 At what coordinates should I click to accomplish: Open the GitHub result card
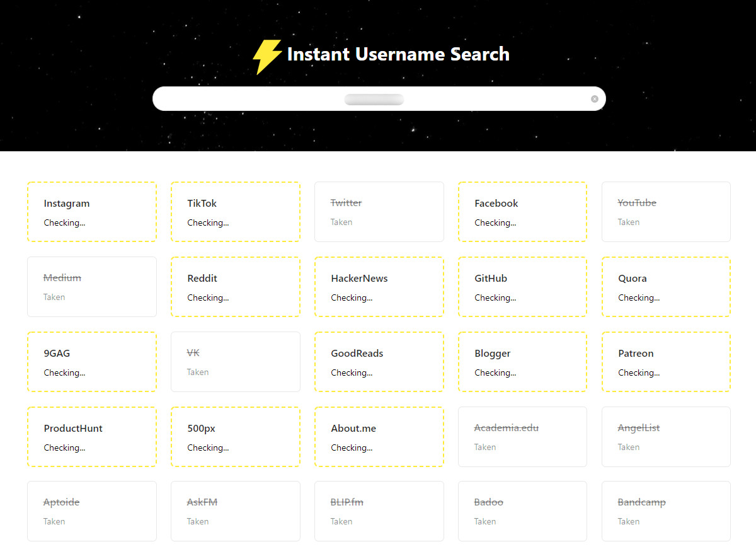point(522,287)
